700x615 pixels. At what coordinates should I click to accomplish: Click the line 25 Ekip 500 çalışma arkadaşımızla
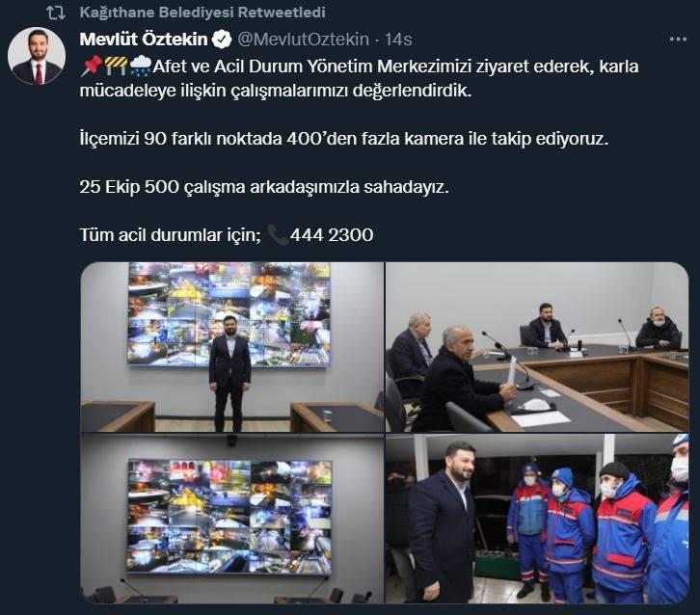coord(264,187)
